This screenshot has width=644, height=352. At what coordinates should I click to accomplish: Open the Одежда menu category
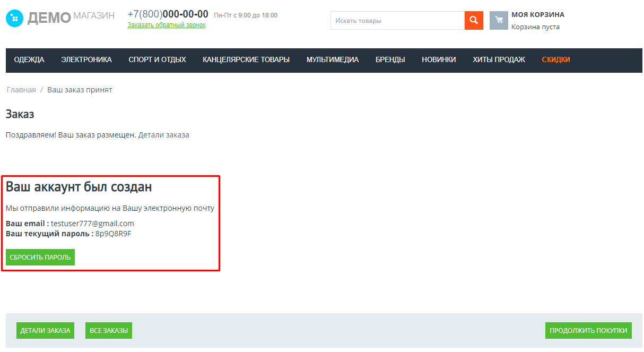29,60
